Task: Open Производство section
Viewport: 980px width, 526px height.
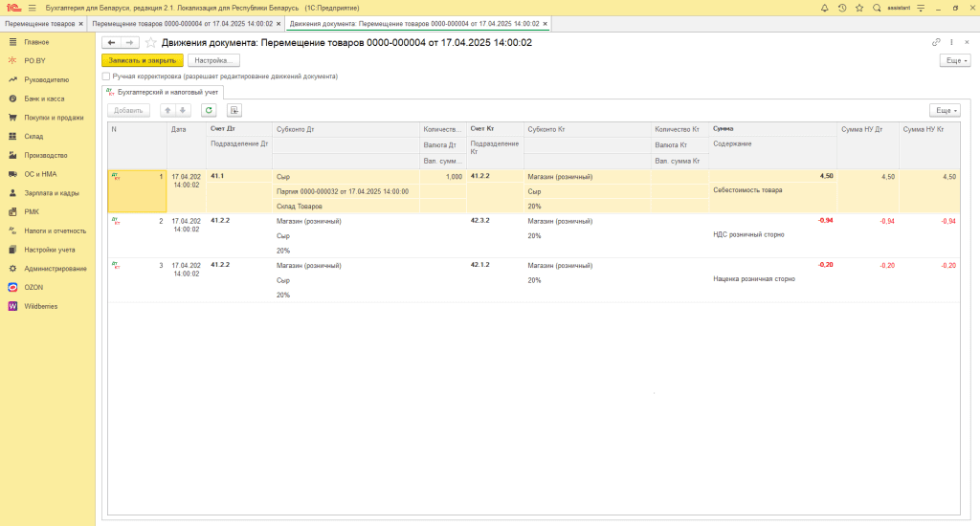Action: click(x=46, y=155)
